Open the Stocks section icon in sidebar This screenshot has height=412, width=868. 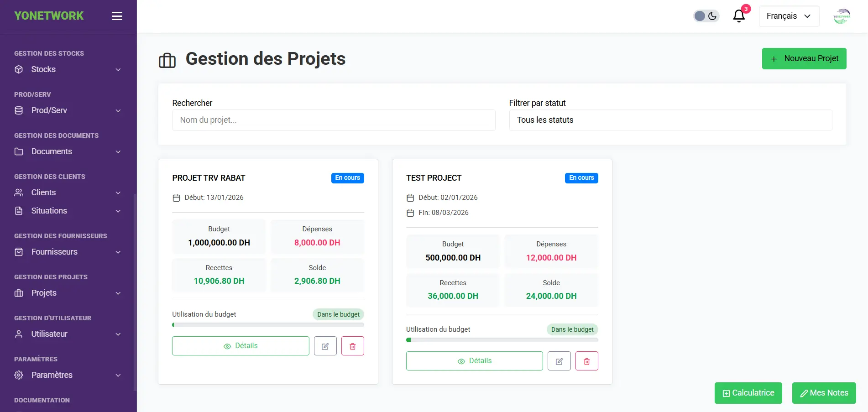click(19, 69)
